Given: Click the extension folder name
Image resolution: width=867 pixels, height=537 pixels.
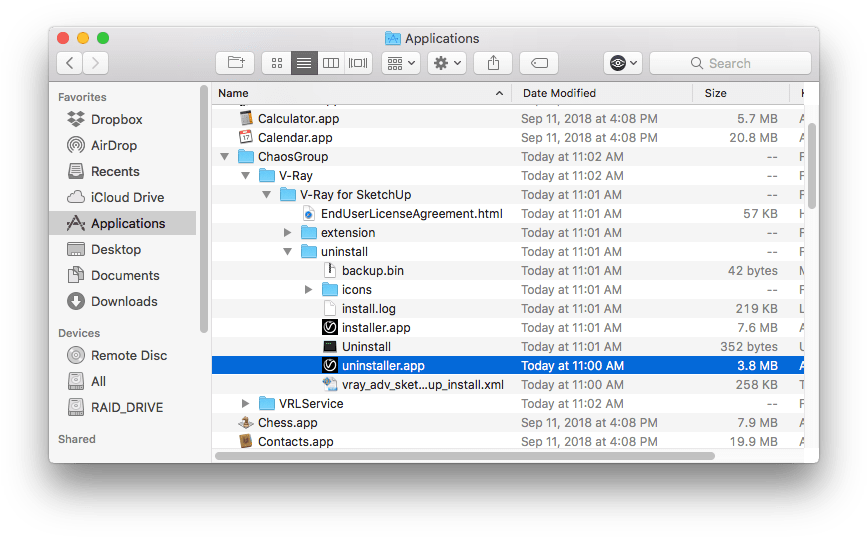Looking at the screenshot, I should pos(348,233).
